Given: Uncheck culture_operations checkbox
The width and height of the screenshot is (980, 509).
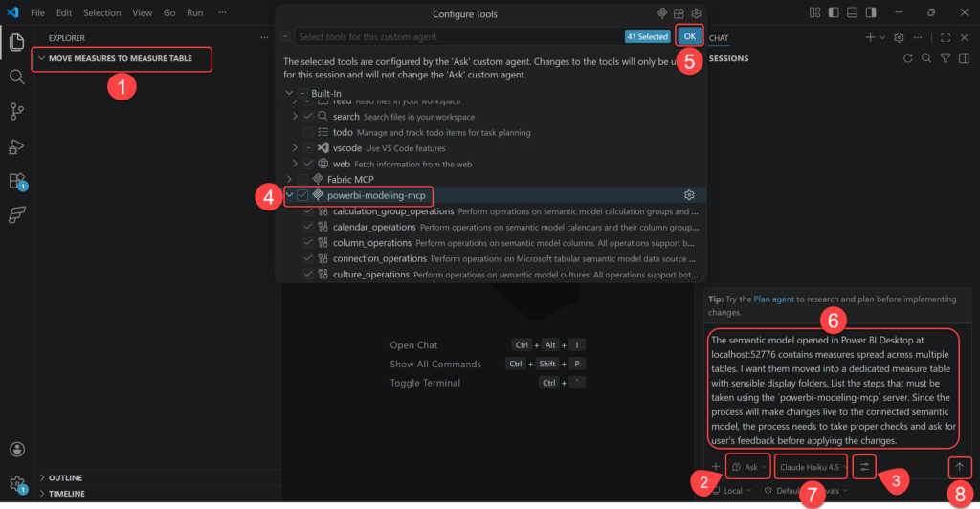Looking at the screenshot, I should point(308,275).
